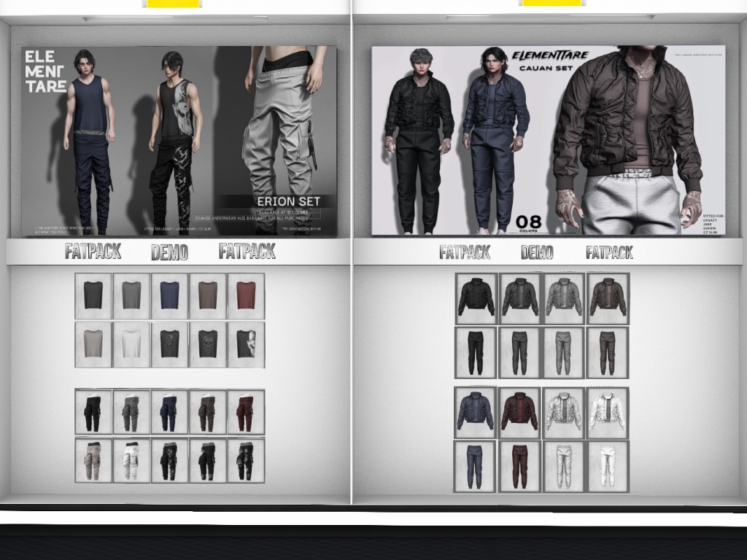Click the DEMO button under Erion Set
This screenshot has height=560, width=747.
click(x=169, y=252)
